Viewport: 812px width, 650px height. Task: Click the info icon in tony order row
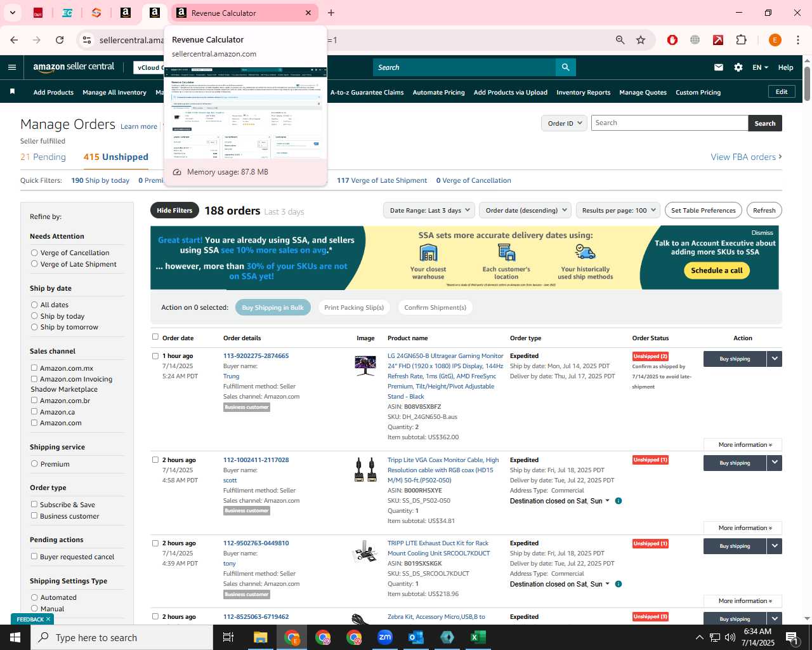point(619,584)
